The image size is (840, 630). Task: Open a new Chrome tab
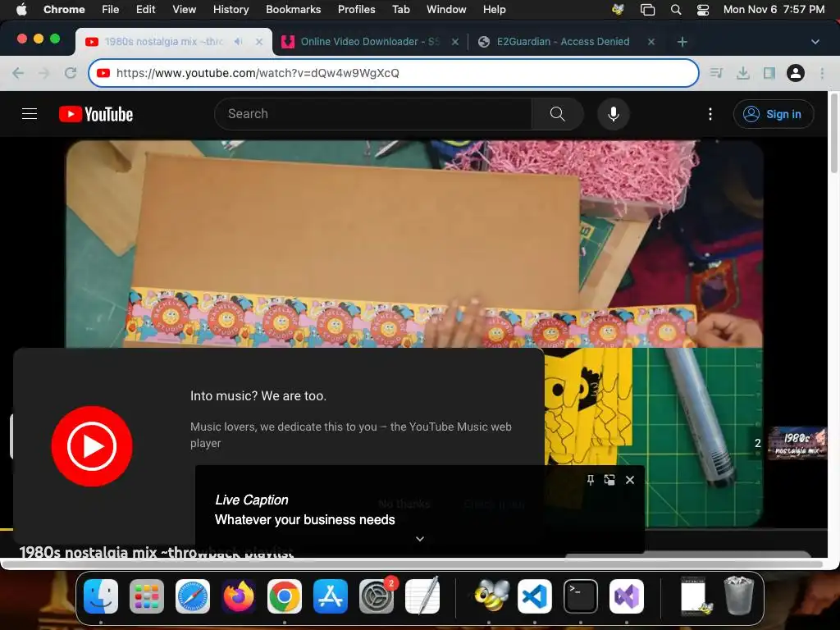[x=682, y=41]
